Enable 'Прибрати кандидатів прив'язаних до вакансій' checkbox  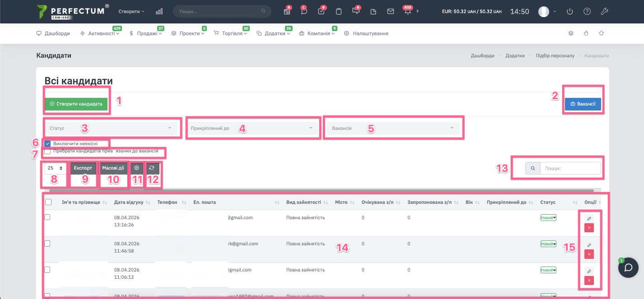tap(47, 151)
